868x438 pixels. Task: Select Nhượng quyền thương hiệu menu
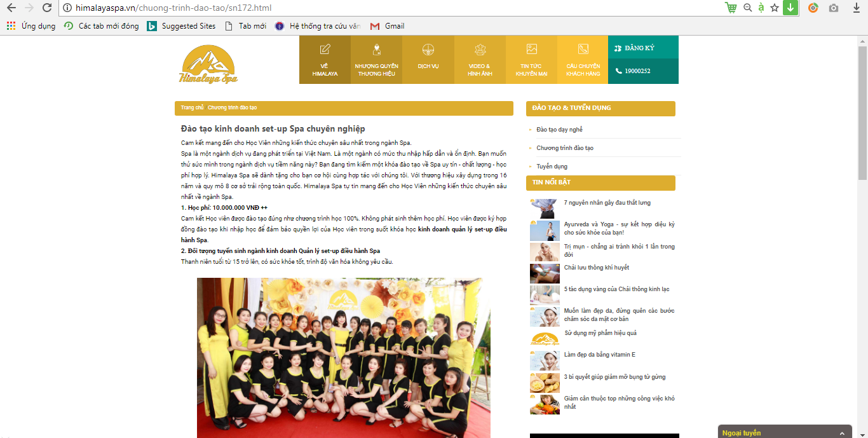(x=376, y=60)
